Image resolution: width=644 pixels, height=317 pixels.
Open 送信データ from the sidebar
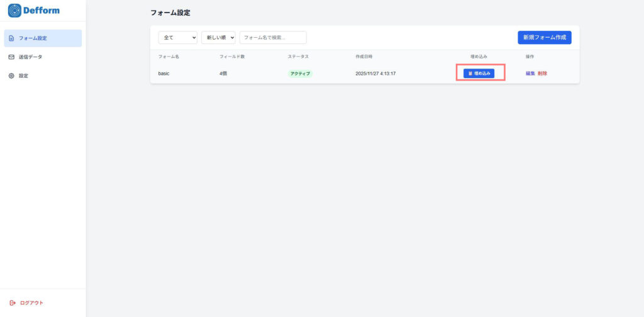[x=31, y=57]
